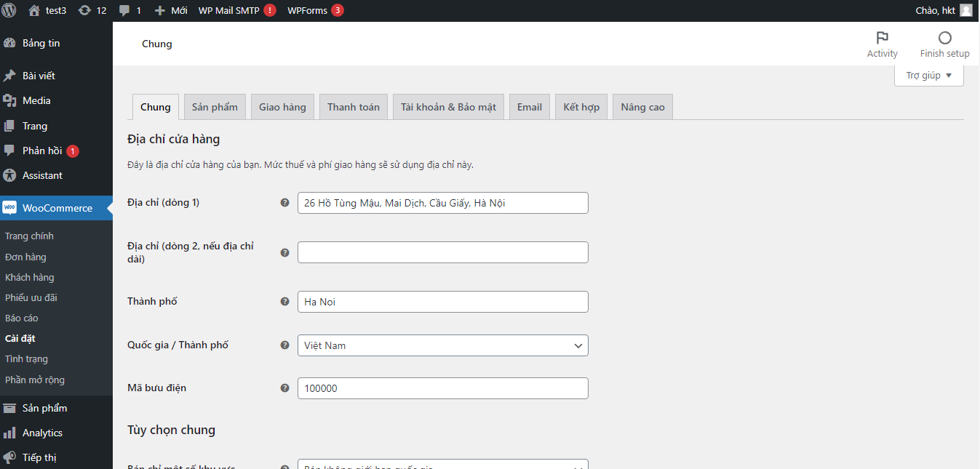The width and height of the screenshot is (980, 469).
Task: Click the Mã bưu điện postcode field
Action: click(x=442, y=388)
